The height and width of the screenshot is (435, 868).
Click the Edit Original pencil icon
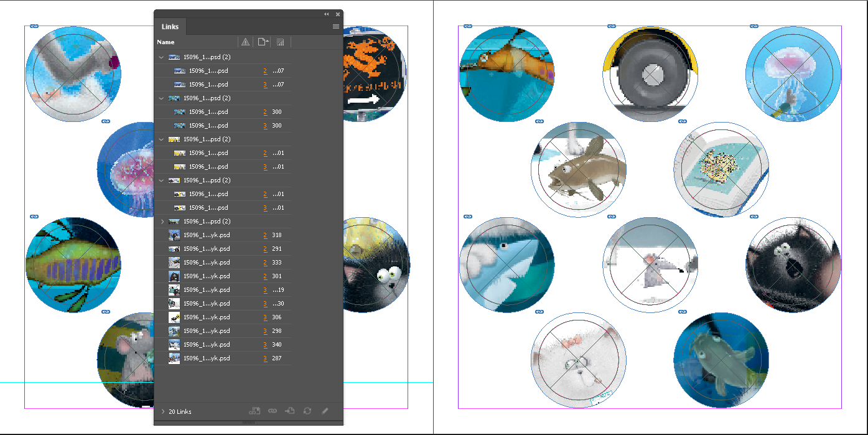[324, 411]
